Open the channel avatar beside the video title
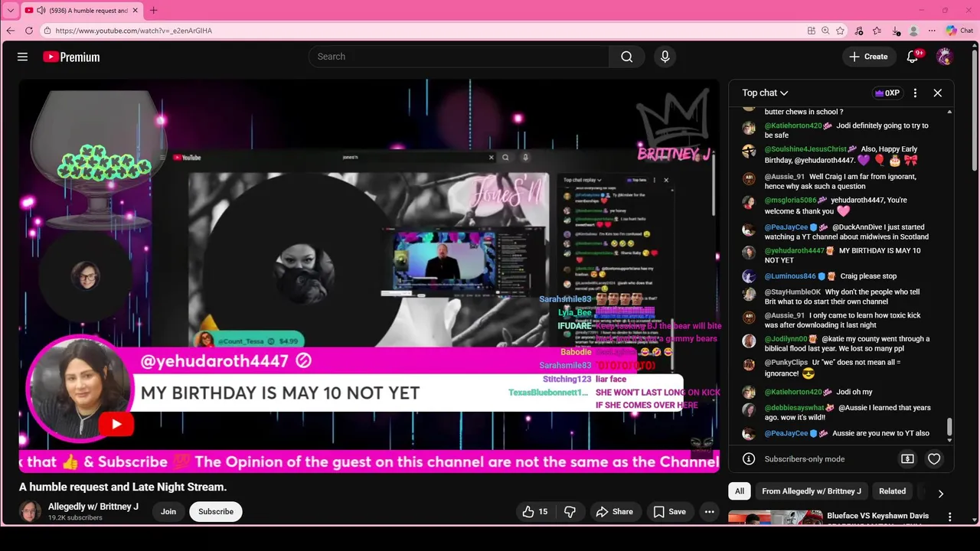This screenshot has width=980, height=551. (30, 511)
